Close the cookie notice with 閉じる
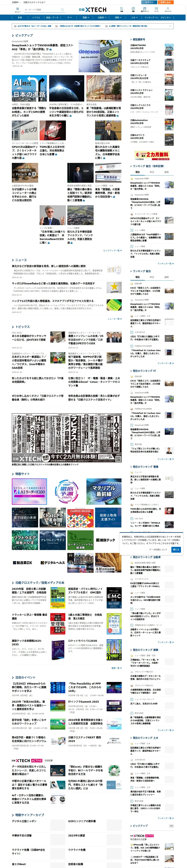Viewport: 187px width, 868px height. point(176,550)
